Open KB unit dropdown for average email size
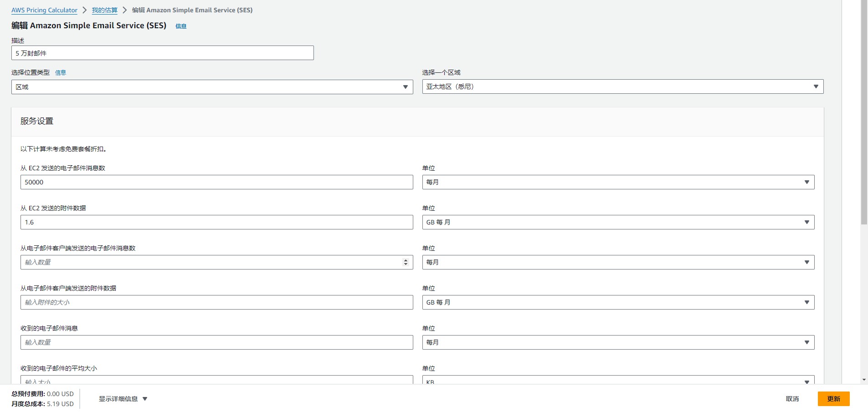Image resolution: width=868 pixels, height=412 pixels. click(618, 381)
